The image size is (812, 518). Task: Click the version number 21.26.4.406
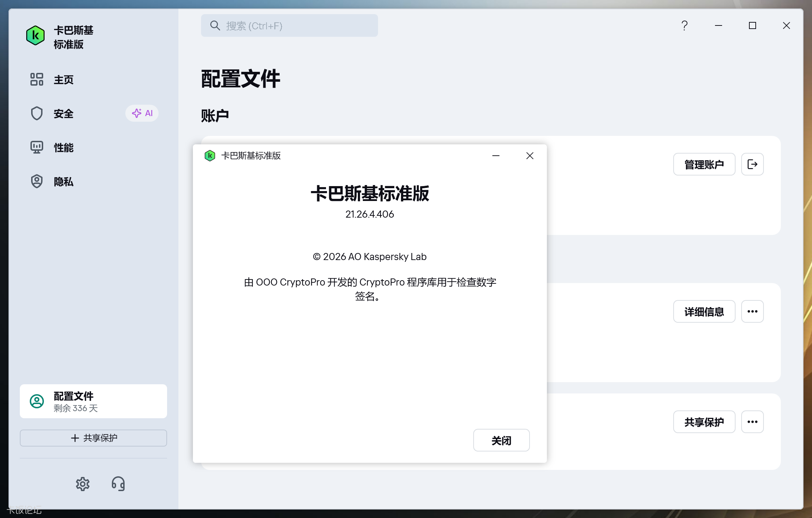click(x=370, y=214)
